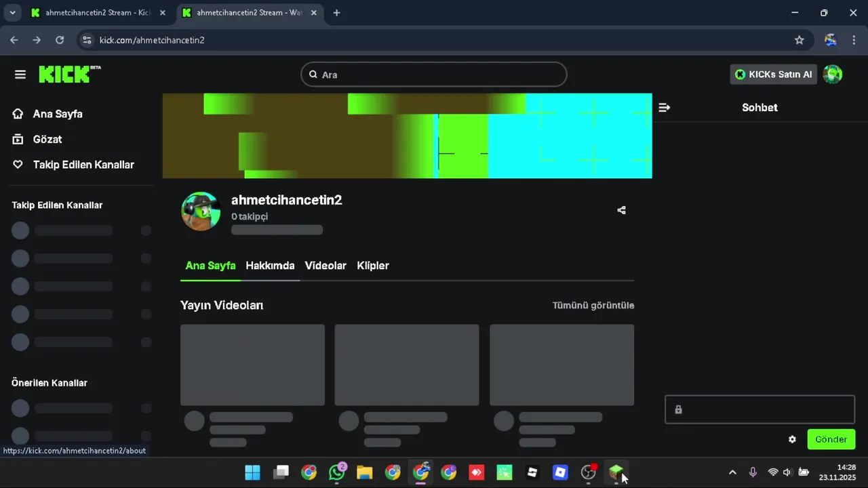Click the microphone tray icon
The height and width of the screenshot is (488, 868).
[753, 472]
